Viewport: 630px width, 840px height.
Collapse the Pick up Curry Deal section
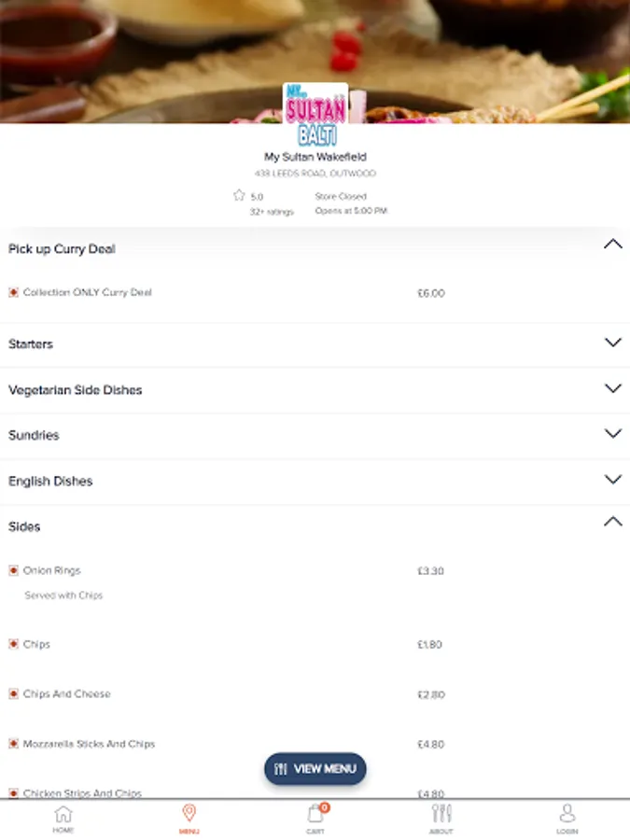coord(612,245)
